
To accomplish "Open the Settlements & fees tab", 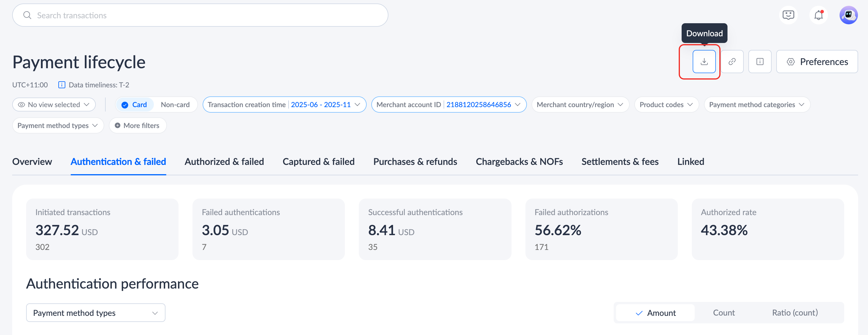I will pyautogui.click(x=620, y=162).
